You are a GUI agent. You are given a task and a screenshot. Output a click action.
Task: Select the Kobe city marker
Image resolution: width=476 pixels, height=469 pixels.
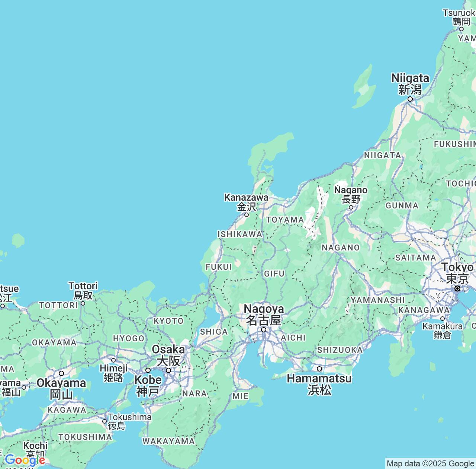tap(148, 370)
